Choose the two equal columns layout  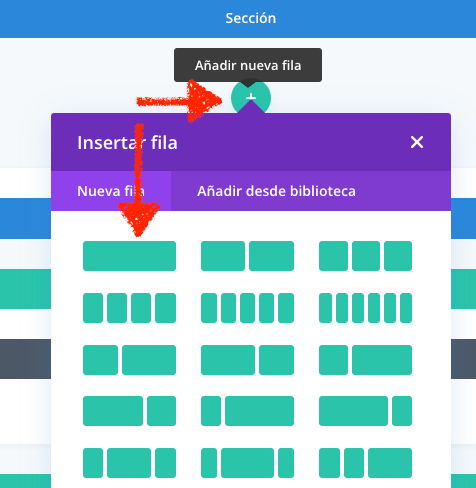click(247, 256)
